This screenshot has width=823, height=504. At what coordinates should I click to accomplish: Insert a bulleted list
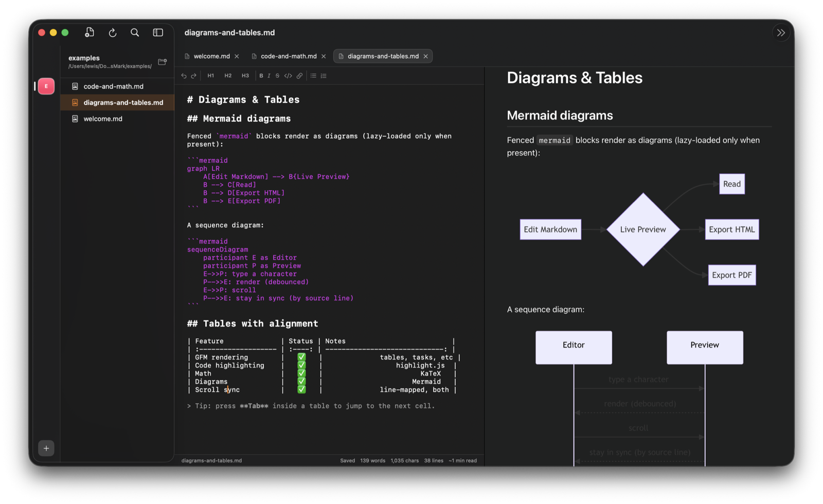[313, 76]
